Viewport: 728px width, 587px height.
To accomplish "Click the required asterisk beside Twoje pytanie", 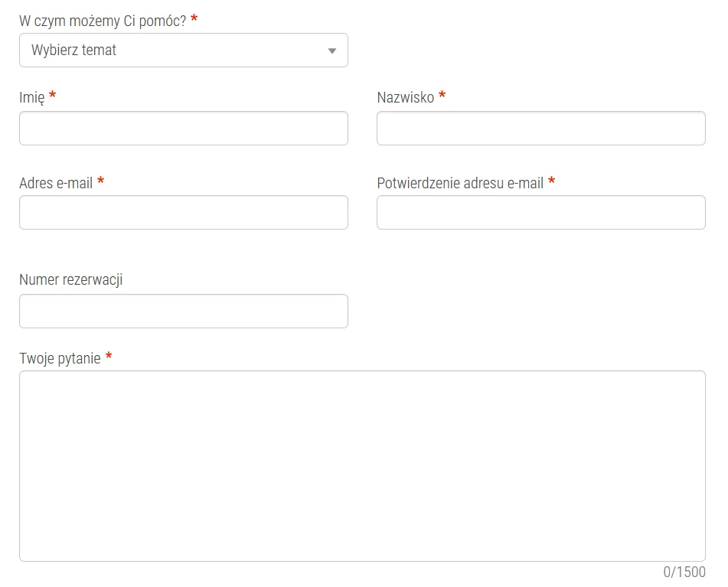I will pyautogui.click(x=109, y=357).
